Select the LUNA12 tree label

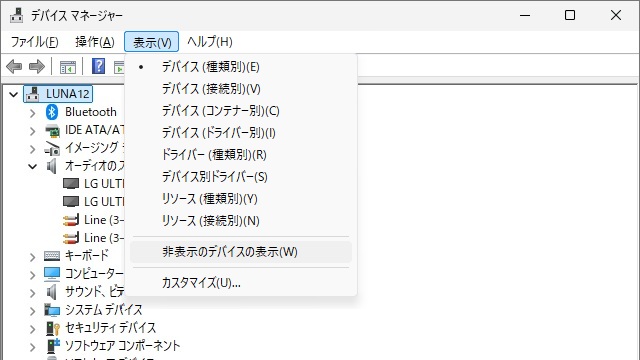click(x=67, y=94)
